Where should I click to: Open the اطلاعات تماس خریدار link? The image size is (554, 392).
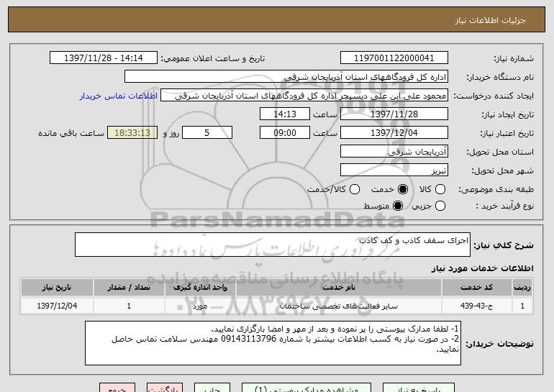click(x=119, y=96)
